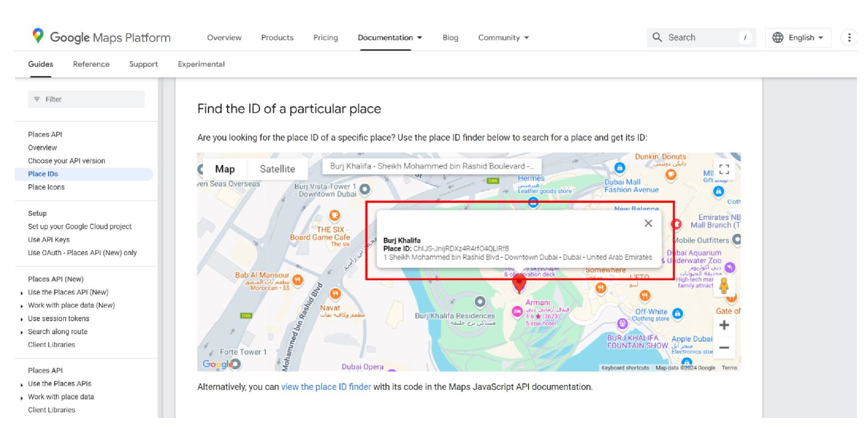Switch map to Map view
Viewport: 868px width, 429px height.
pyautogui.click(x=225, y=169)
